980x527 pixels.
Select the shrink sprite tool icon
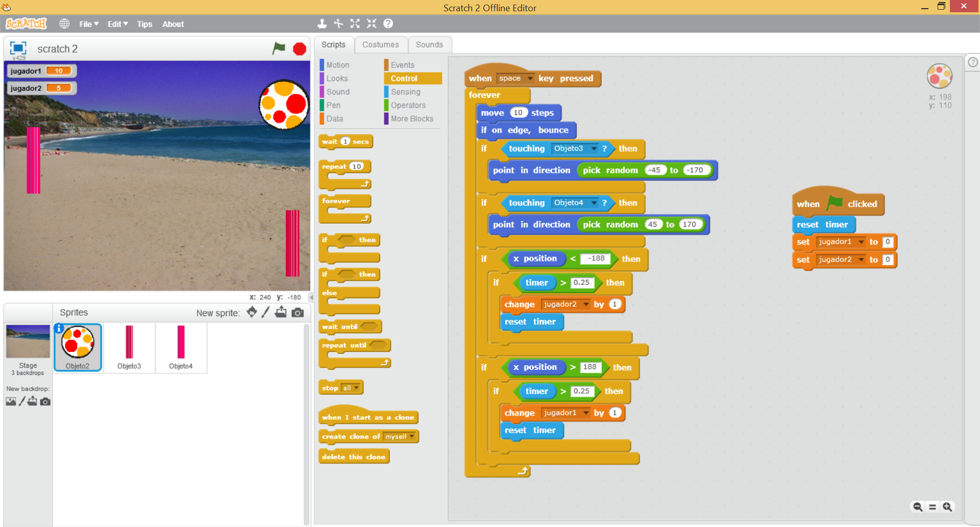coord(372,23)
